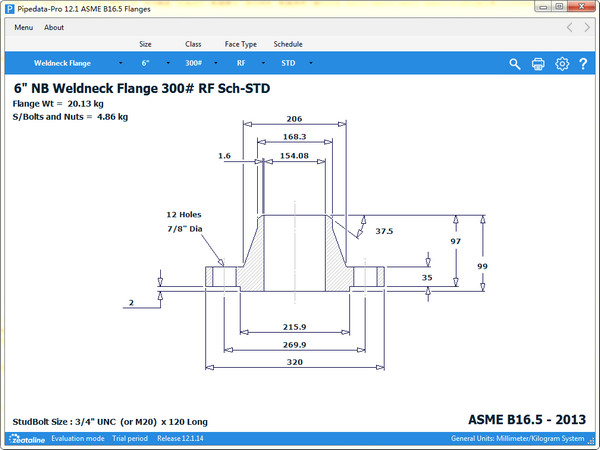Viewport: 600px width, 450px height.
Task: Click the 12 Holes annotation
Action: click(184, 215)
